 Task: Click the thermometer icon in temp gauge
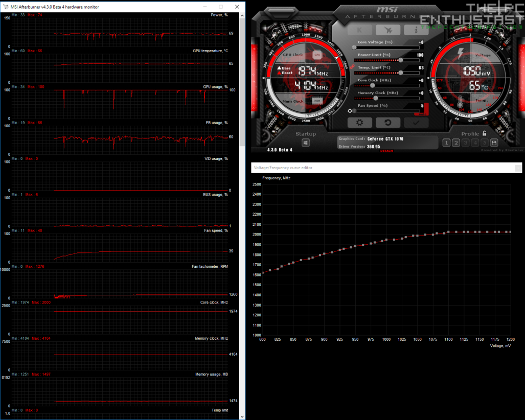click(460, 101)
